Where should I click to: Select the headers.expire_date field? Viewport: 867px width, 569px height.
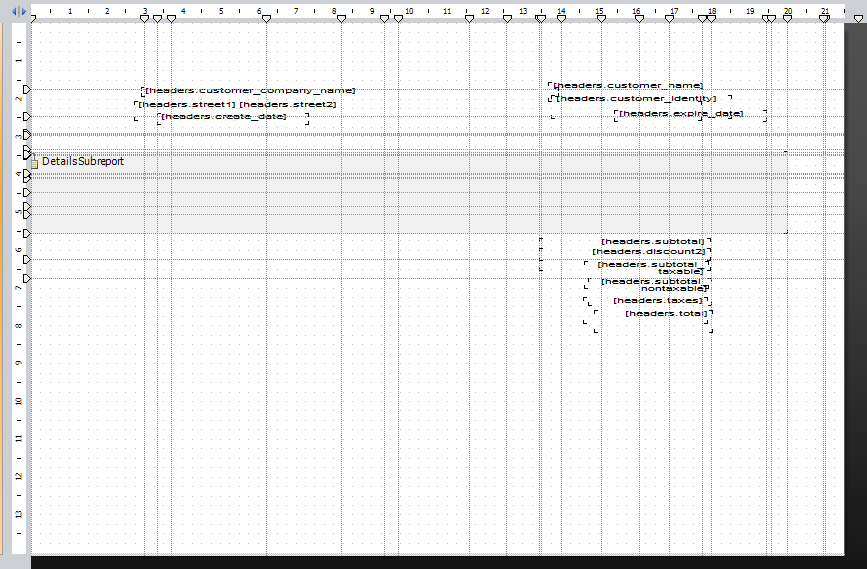pyautogui.click(x=680, y=114)
